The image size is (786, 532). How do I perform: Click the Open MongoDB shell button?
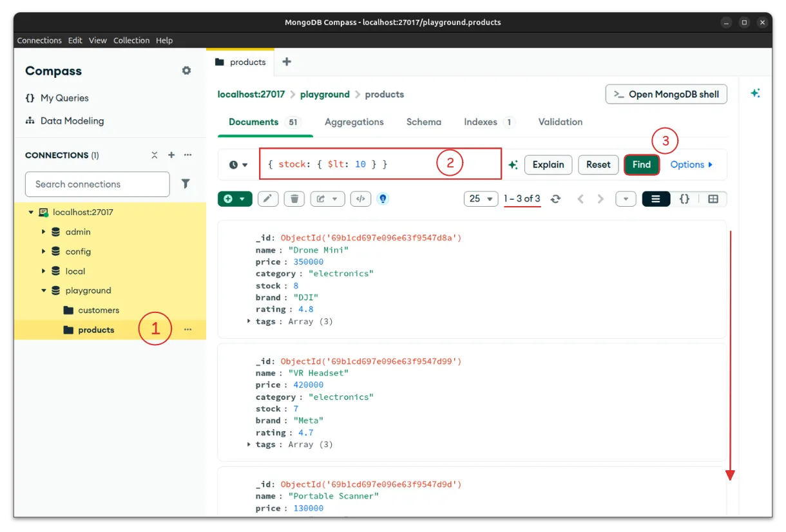tap(666, 94)
